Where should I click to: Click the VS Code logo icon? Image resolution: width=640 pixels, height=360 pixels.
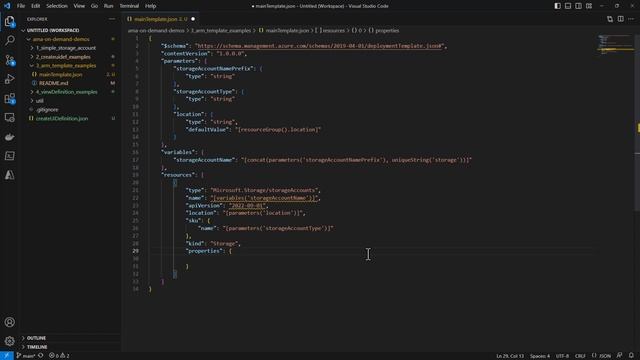click(x=7, y=6)
